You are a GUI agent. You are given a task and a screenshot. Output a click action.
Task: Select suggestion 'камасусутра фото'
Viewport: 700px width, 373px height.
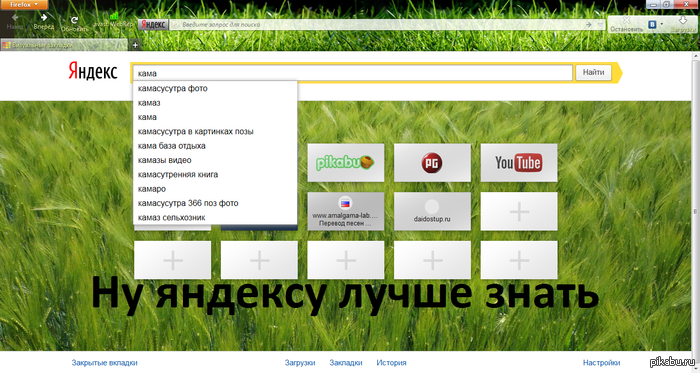[215, 88]
